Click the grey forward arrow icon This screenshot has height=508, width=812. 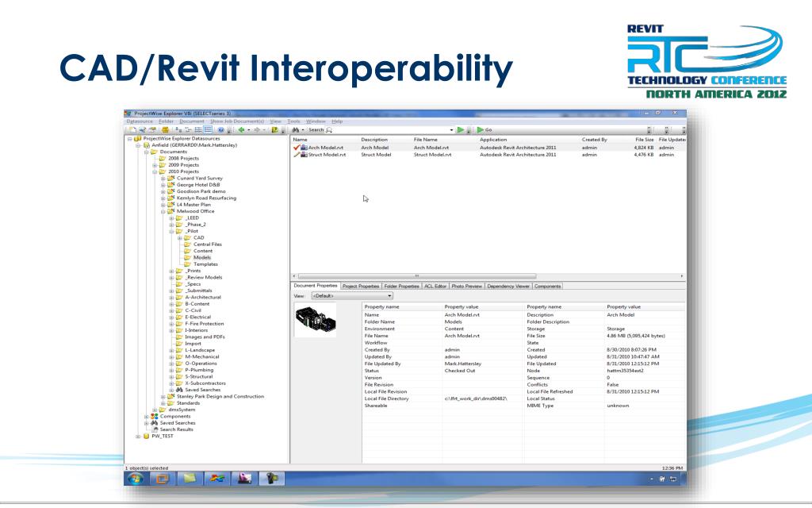(257, 129)
